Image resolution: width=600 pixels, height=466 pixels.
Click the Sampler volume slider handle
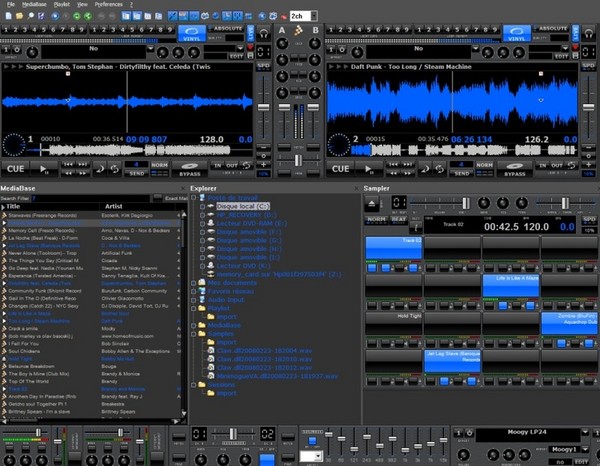tap(466, 203)
